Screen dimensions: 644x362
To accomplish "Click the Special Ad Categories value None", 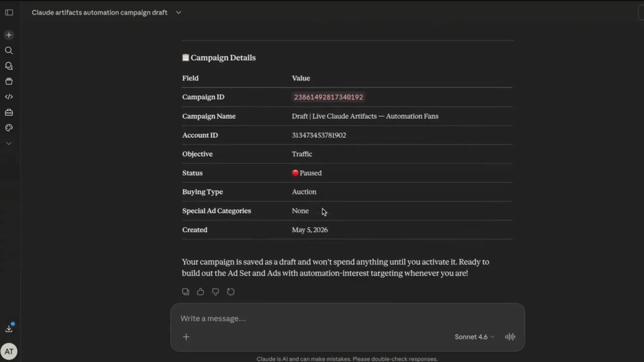I will point(300,211).
